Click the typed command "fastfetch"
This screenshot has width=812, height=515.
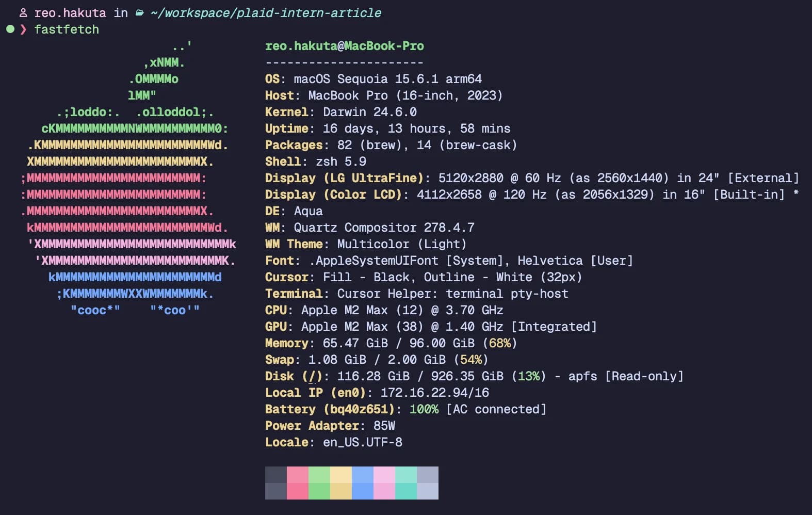67,29
